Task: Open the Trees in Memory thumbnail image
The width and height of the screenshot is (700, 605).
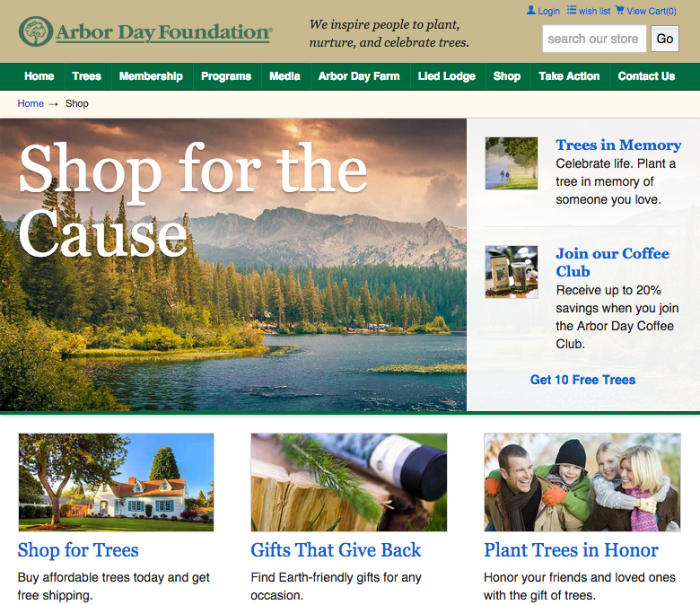Action: [512, 163]
